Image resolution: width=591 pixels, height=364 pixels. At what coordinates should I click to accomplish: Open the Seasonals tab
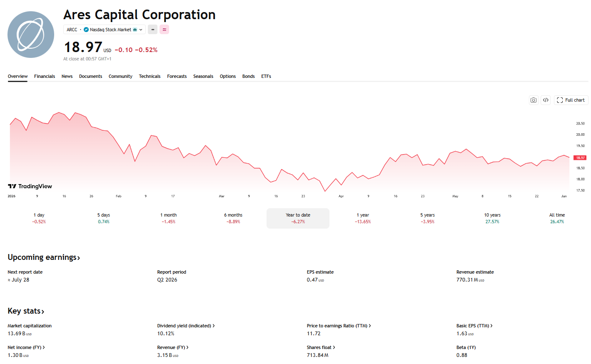[x=203, y=76]
